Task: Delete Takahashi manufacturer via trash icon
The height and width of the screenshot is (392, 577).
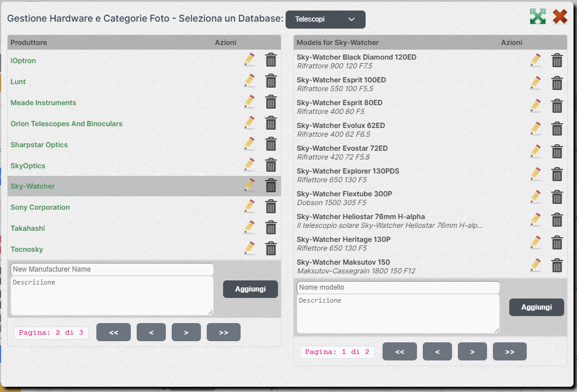Action: [271, 228]
